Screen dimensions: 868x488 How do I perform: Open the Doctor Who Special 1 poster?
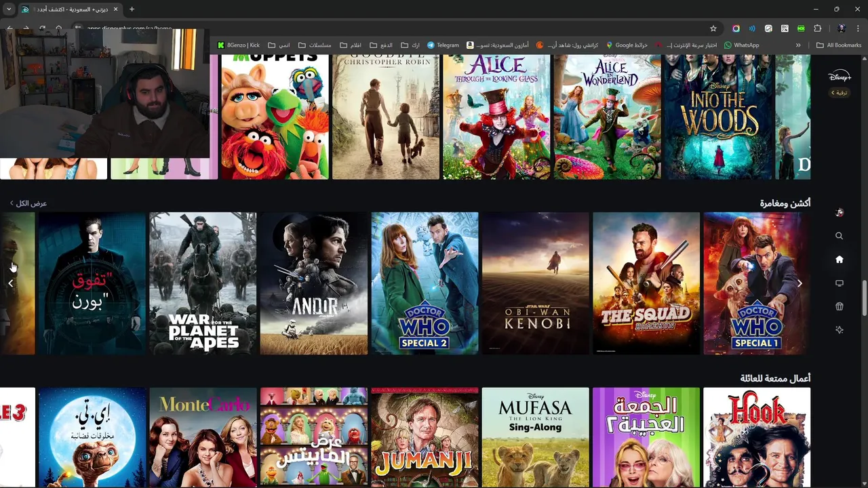click(x=757, y=283)
